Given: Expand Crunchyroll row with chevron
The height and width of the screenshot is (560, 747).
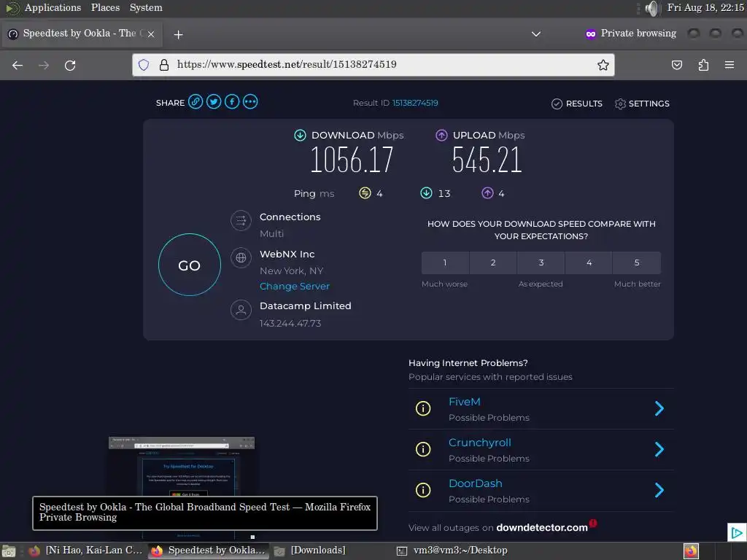Looking at the screenshot, I should (x=659, y=449).
